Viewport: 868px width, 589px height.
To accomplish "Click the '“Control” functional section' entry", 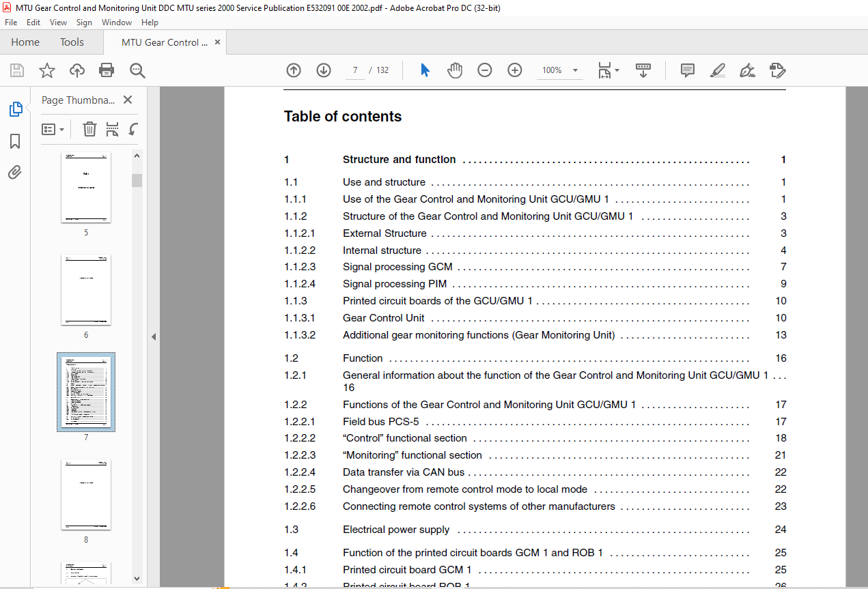I will 405,438.
